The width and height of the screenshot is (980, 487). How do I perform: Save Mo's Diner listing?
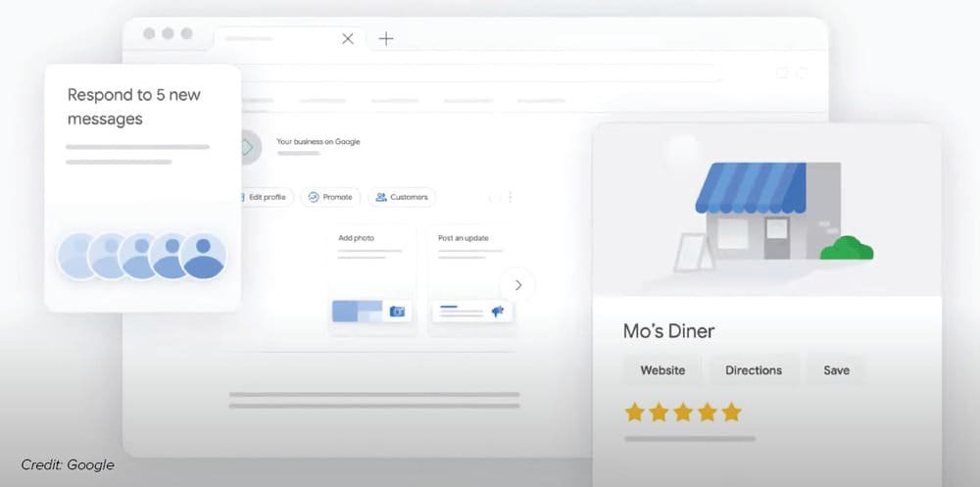[836, 370]
